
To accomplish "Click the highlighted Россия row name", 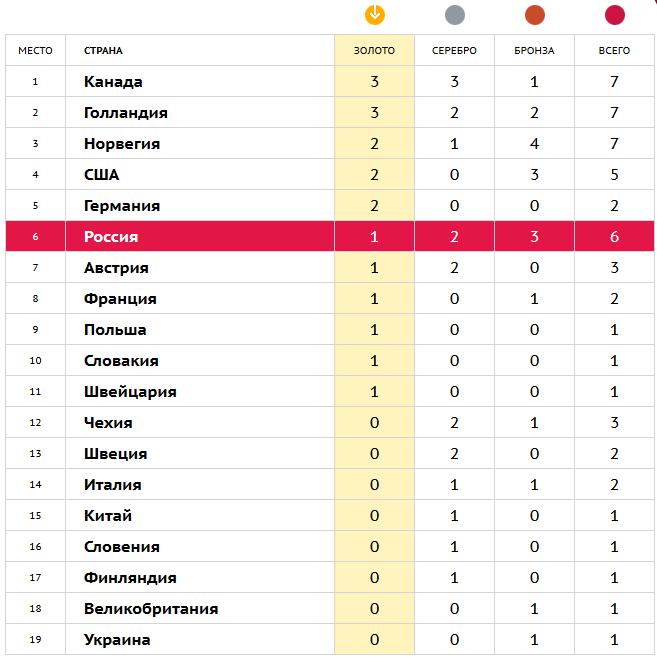I will click(111, 237).
